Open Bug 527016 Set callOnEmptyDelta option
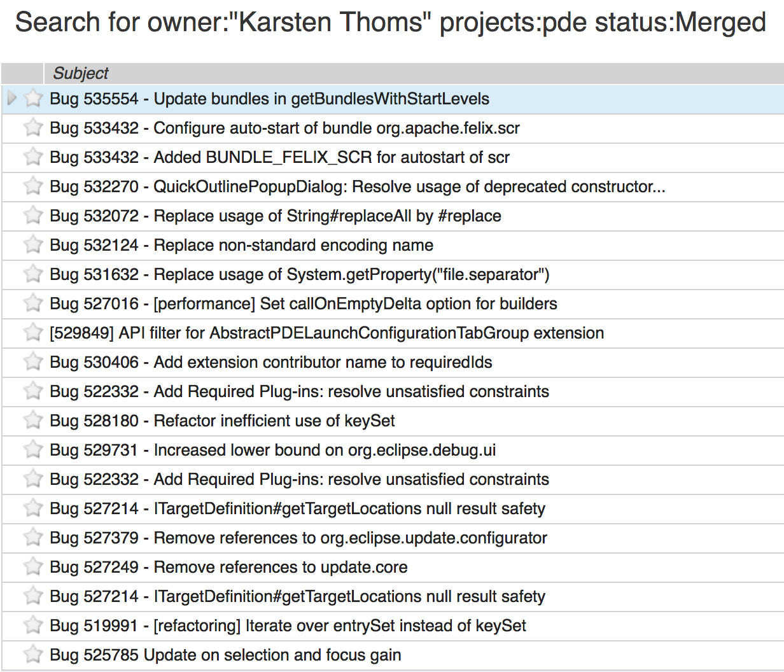 (x=303, y=304)
